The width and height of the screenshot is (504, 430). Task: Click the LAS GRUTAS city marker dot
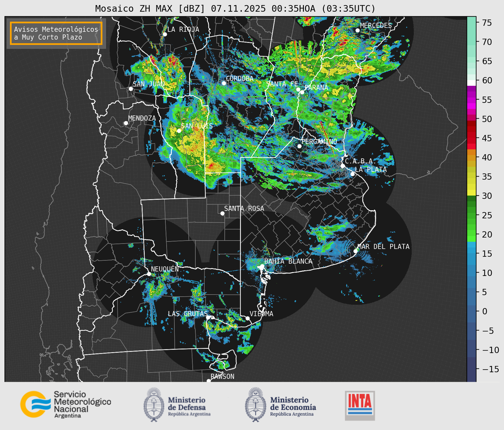coord(208,318)
